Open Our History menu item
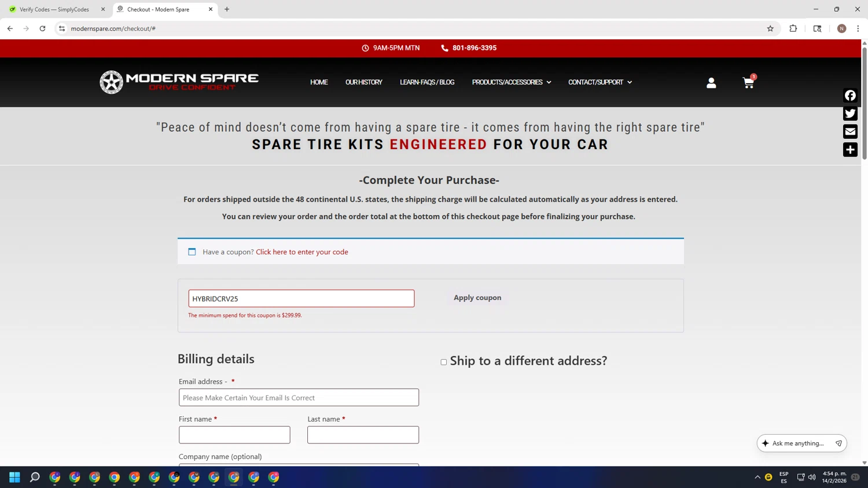Image resolution: width=868 pixels, height=488 pixels. 364,82
